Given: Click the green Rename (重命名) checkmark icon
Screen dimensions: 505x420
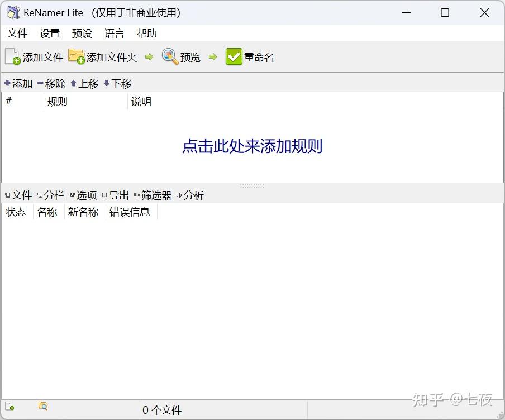Looking at the screenshot, I should click(234, 56).
